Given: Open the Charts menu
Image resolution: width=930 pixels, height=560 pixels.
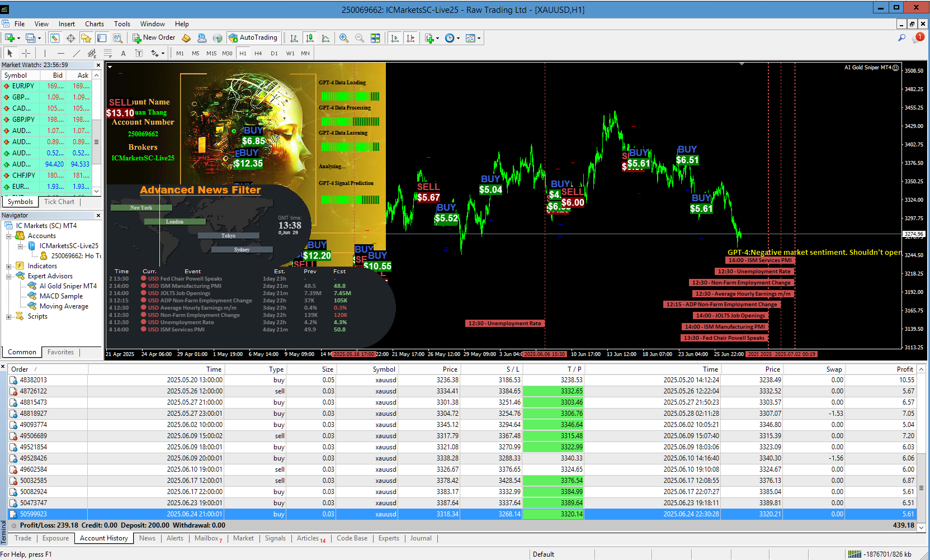Looking at the screenshot, I should tap(95, 24).
